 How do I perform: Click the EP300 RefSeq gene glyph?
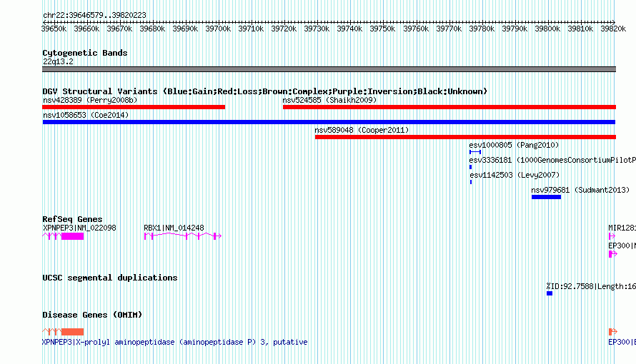(613, 254)
